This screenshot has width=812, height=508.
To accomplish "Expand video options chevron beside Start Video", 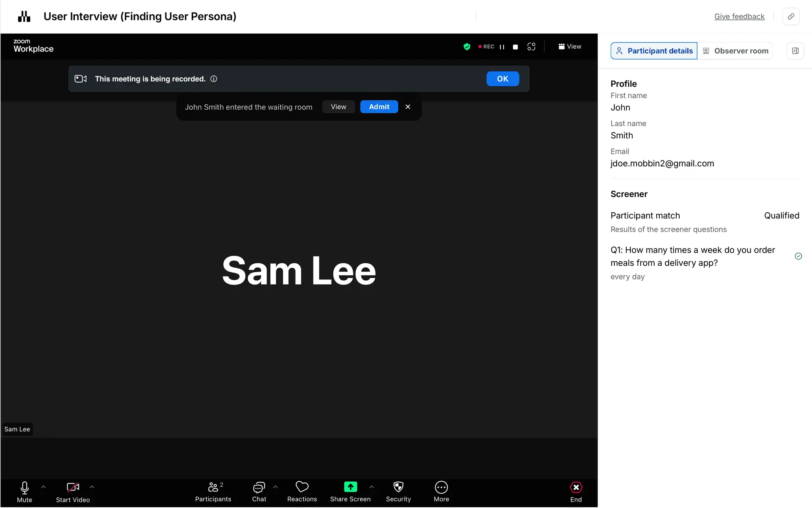I will [92, 487].
